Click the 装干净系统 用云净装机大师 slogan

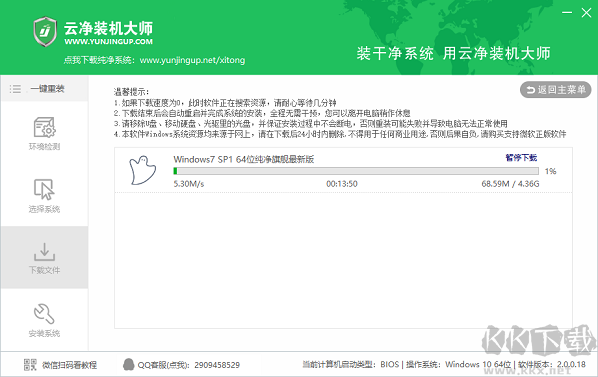point(453,53)
